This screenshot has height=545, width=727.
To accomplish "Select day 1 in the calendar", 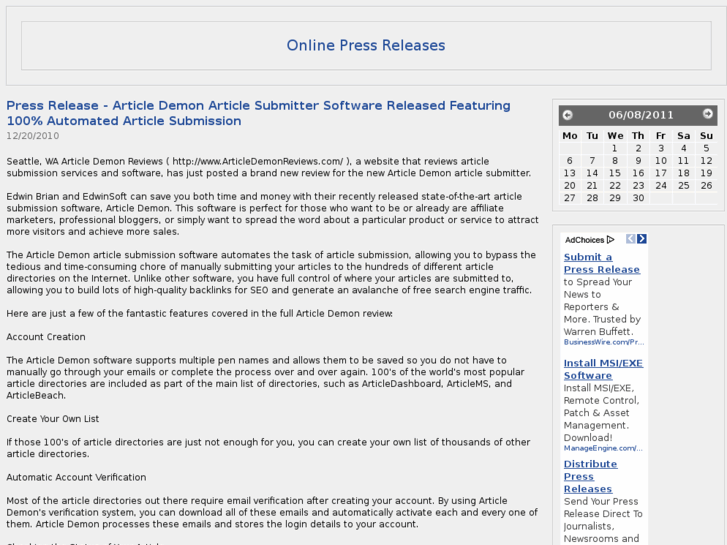I will click(615, 148).
